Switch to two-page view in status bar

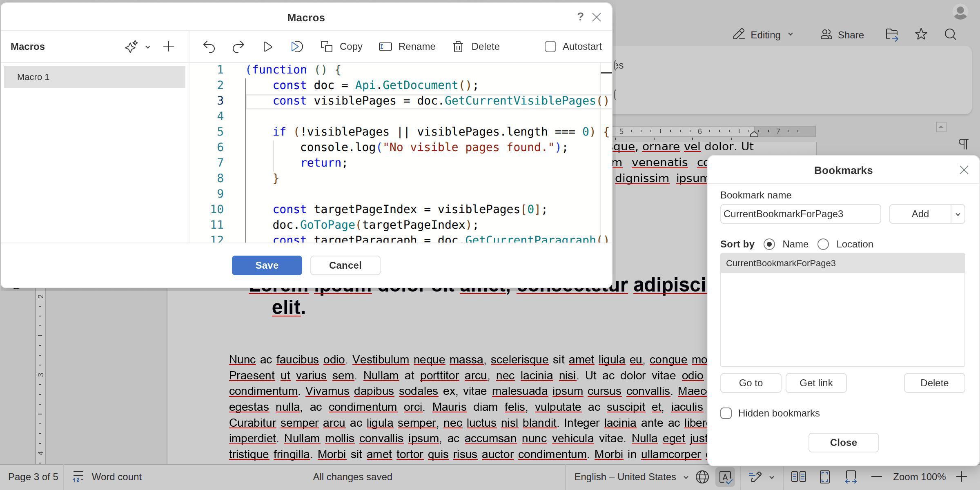(798, 477)
